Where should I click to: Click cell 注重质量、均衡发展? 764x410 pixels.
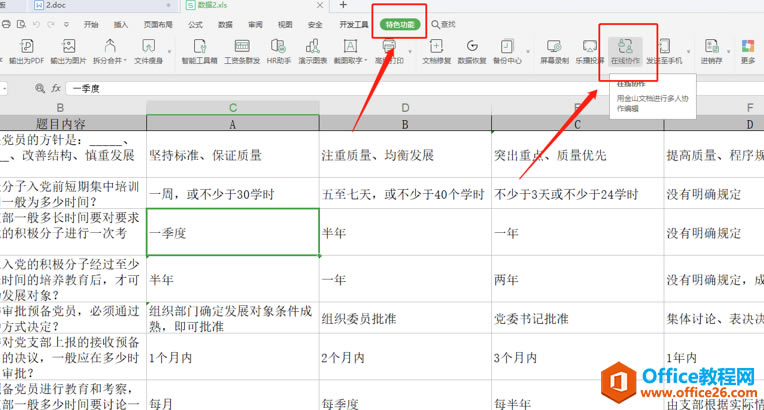(x=405, y=155)
